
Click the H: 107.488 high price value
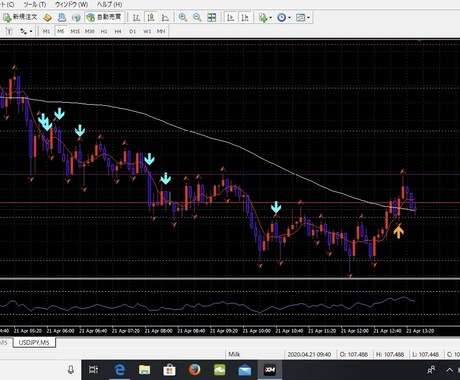(390, 354)
